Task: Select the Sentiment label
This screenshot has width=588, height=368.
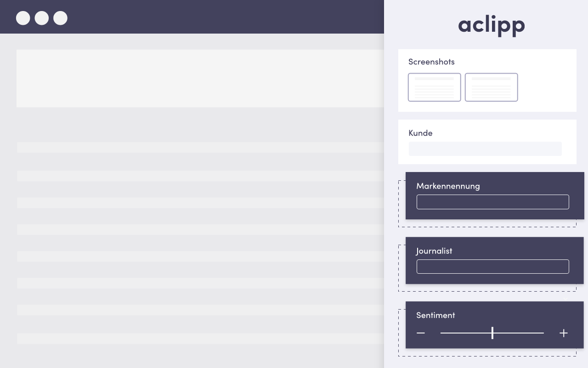Action: tap(435, 315)
